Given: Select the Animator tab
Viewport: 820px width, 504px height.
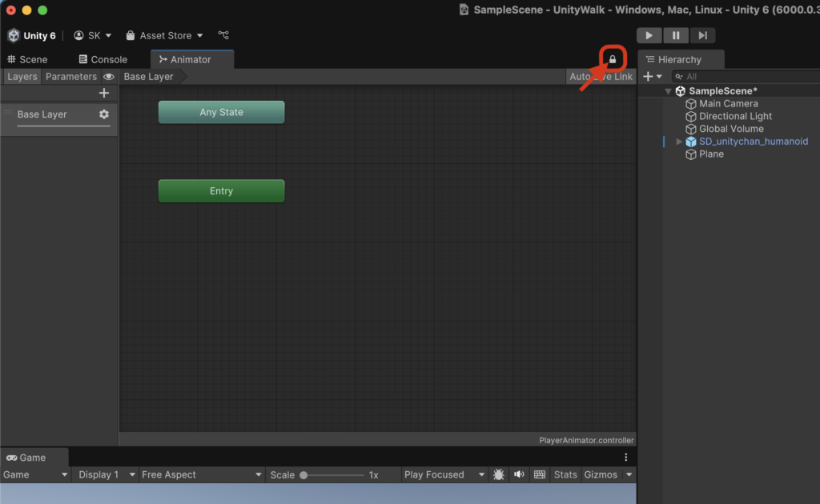Looking at the screenshot, I should coord(191,59).
